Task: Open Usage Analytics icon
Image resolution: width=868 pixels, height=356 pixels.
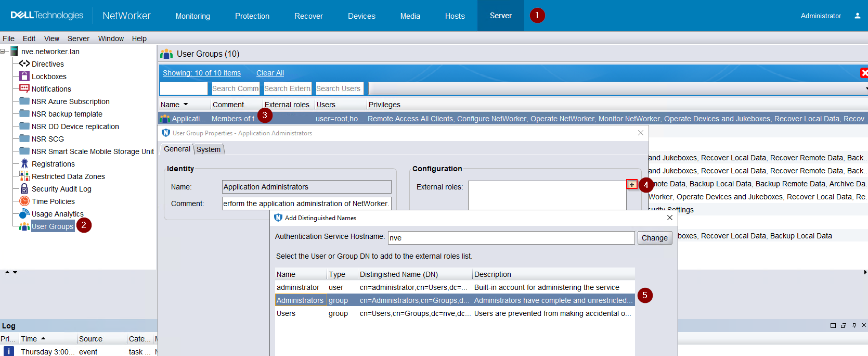Action: [24, 213]
